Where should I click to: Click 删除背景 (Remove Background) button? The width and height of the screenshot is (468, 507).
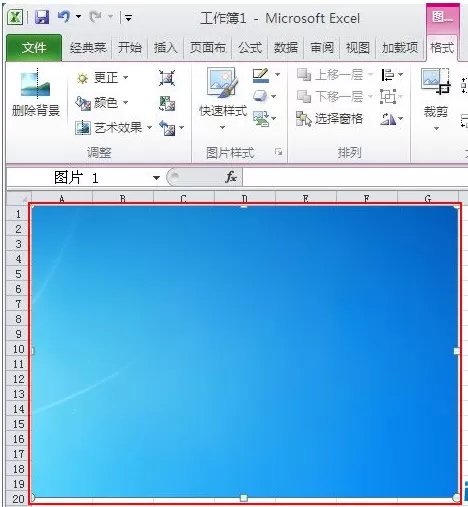tap(36, 92)
